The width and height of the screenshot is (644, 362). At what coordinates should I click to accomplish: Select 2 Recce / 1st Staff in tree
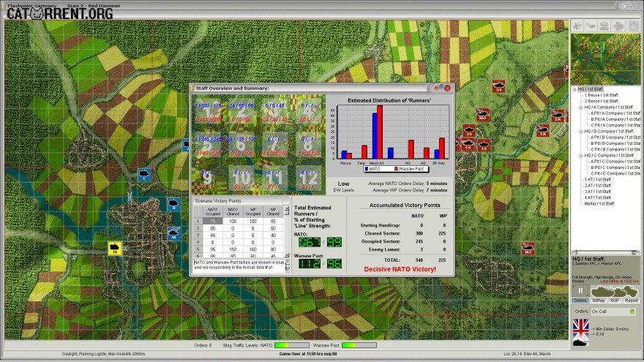click(x=602, y=101)
